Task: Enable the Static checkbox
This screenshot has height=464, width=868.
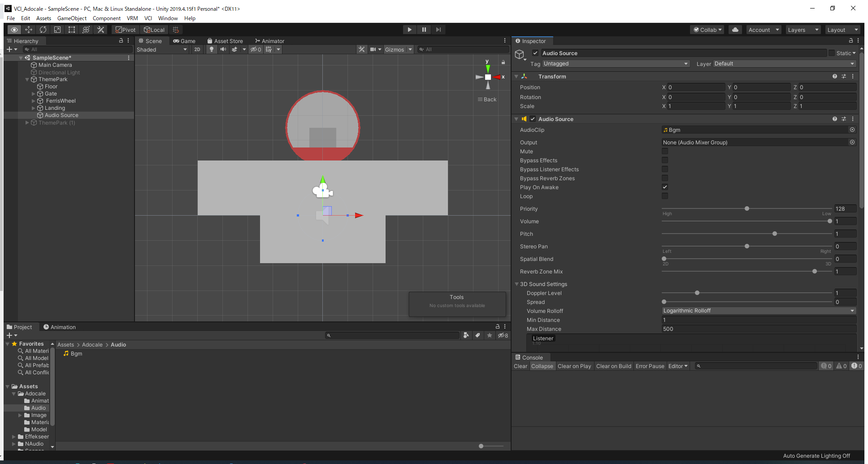Action: (x=832, y=53)
